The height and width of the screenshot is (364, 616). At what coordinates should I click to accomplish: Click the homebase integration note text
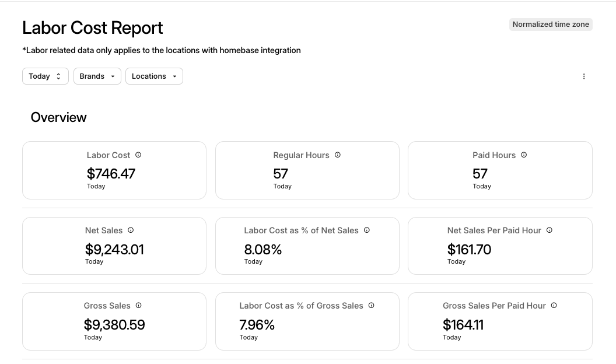162,50
